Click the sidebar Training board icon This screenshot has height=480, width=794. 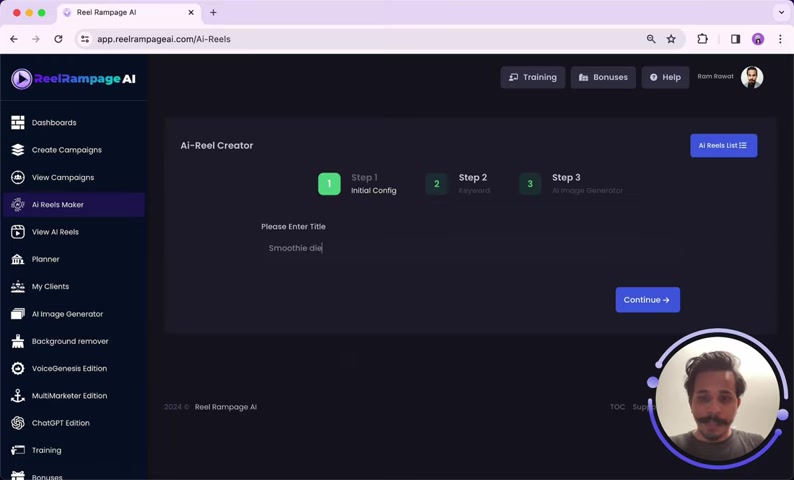coord(18,450)
